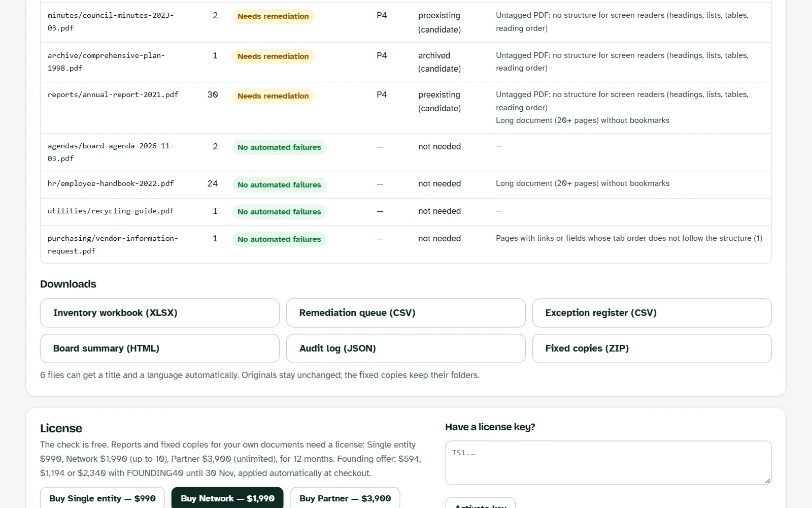
Task: Select file purchasing/vendor-information-request.pdf
Action: [x=113, y=244]
